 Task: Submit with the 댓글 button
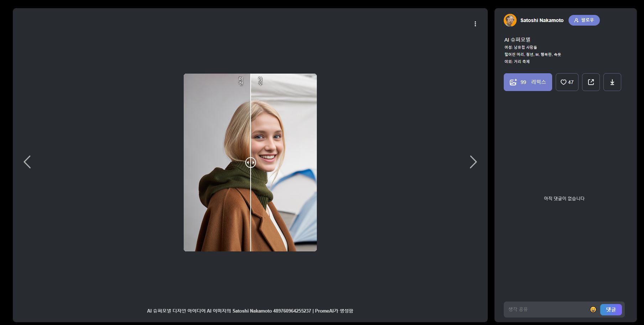[x=611, y=309]
